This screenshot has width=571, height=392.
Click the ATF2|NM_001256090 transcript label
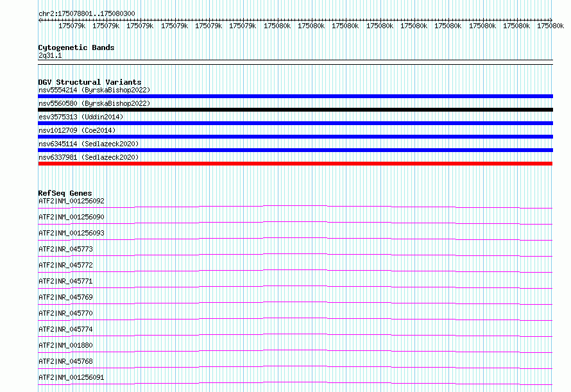(71, 217)
